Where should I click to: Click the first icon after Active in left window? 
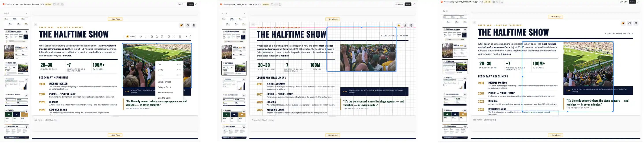pyautogui.click(x=54, y=4)
